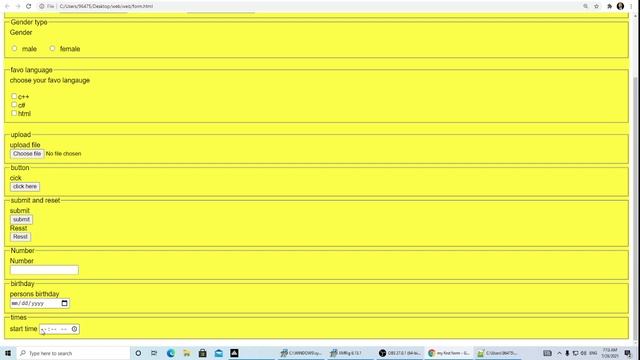The image size is (640, 360).
Task: Click the submit button
Action: point(21,220)
